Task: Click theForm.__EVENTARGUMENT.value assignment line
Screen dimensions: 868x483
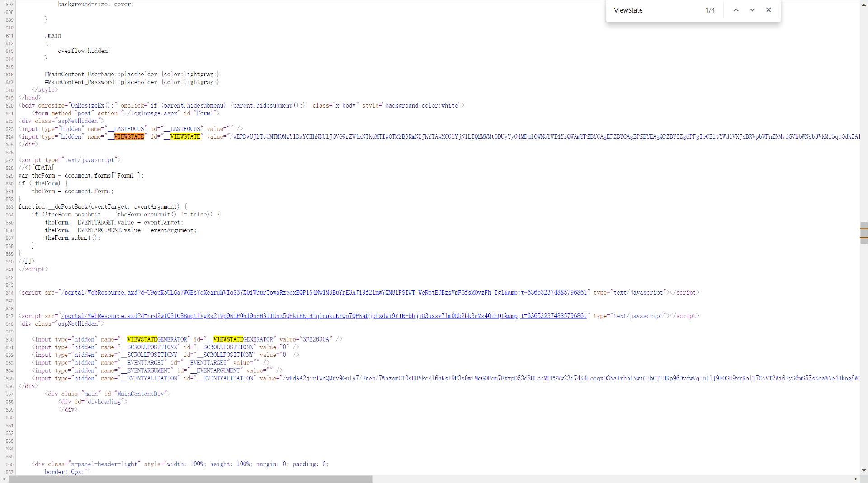Action: (121, 230)
